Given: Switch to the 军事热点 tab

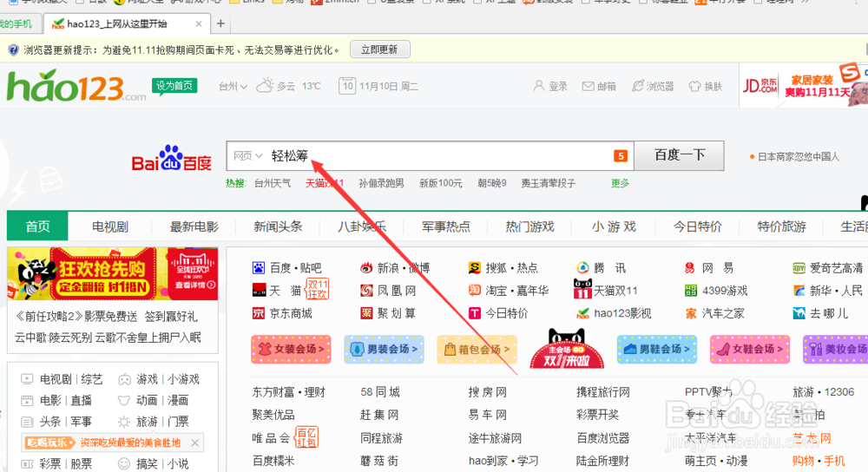Looking at the screenshot, I should [x=445, y=226].
